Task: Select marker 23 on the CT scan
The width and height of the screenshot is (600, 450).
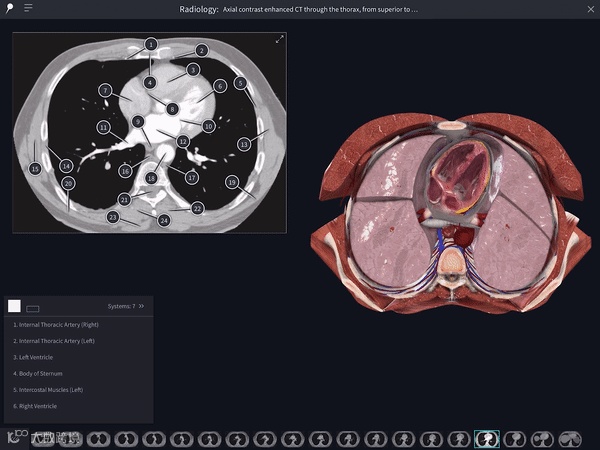Action: [x=112, y=217]
